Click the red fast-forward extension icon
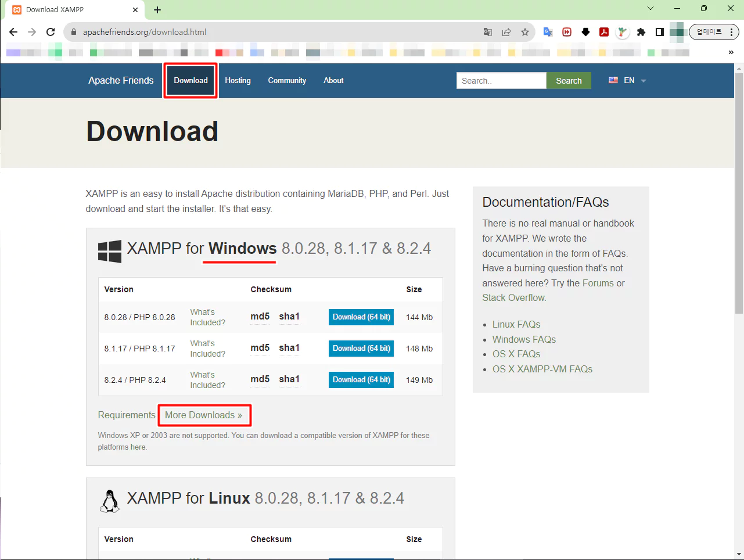The image size is (744, 560). point(567,32)
